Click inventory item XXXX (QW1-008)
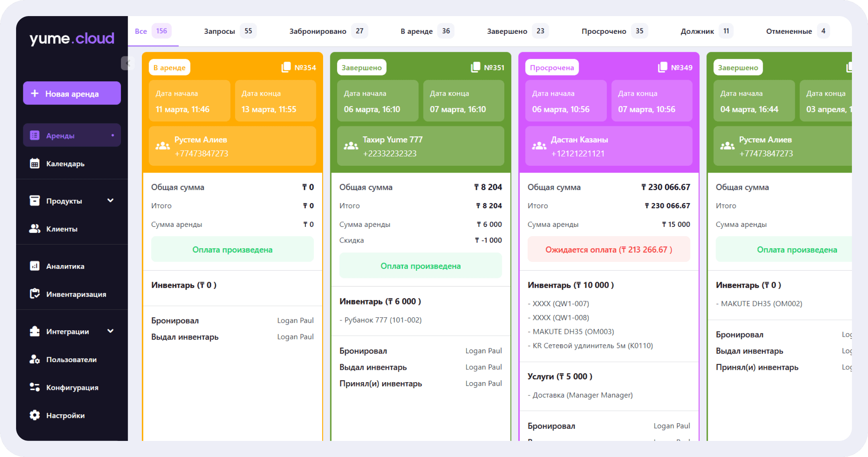 click(x=559, y=317)
